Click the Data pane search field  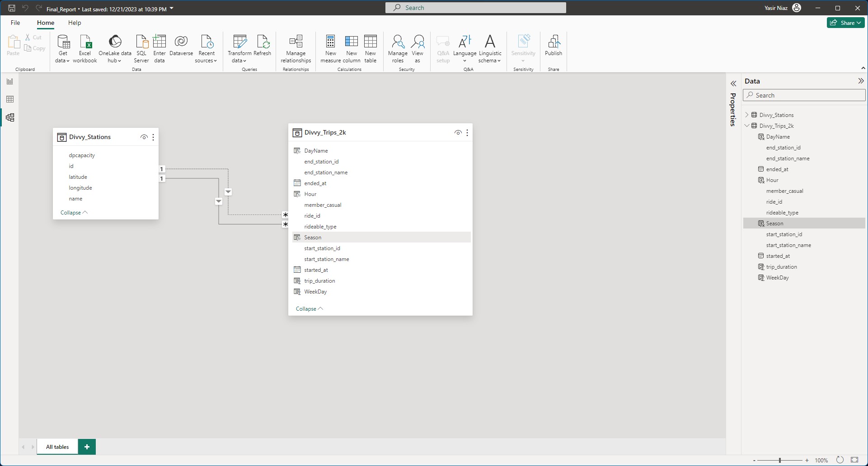804,95
